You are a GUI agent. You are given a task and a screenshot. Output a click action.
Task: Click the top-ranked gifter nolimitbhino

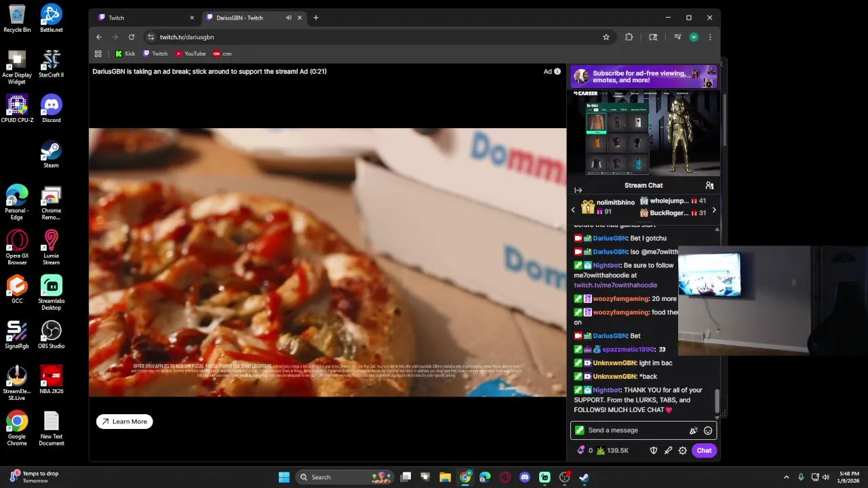(x=616, y=203)
